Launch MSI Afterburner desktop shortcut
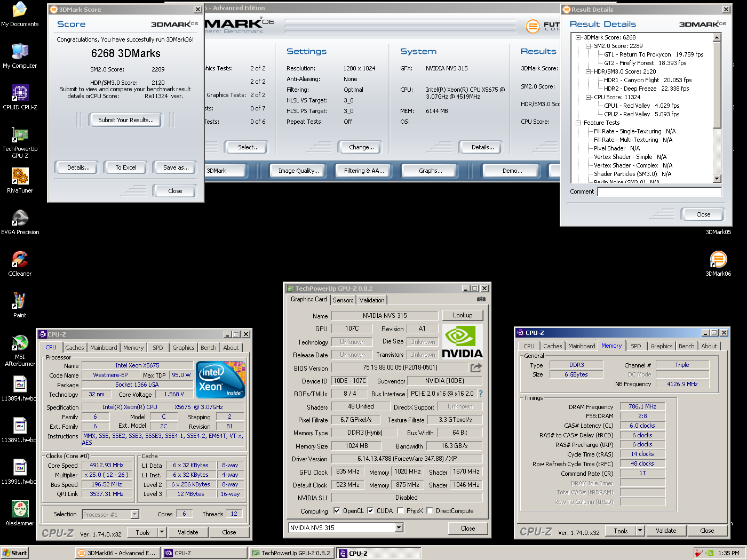 [20, 351]
